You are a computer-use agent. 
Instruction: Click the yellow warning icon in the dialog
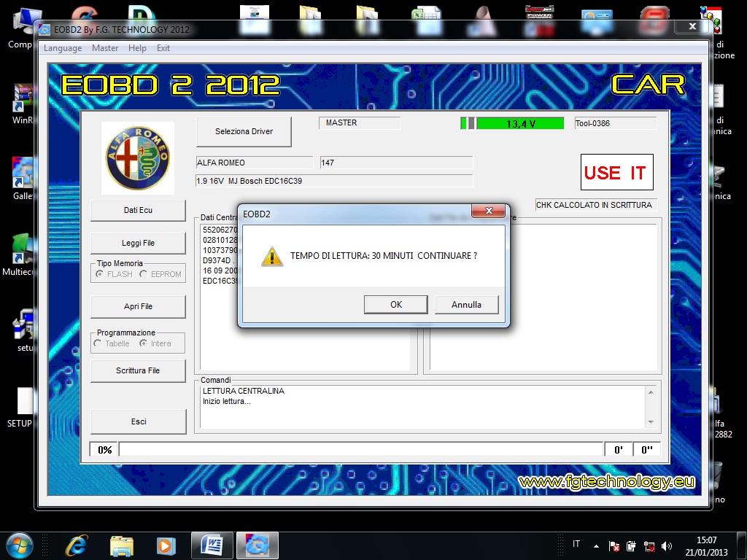pos(272,257)
